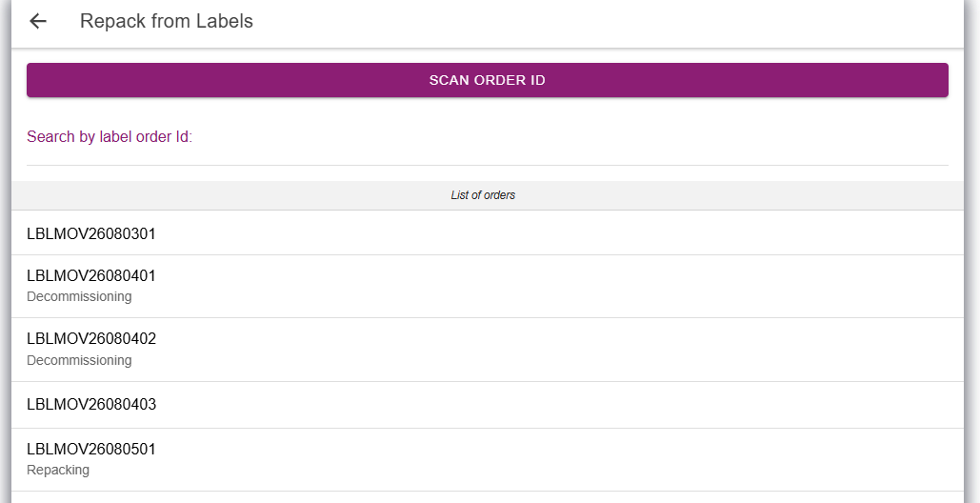The width and height of the screenshot is (980, 503).
Task: Open order LBLMOV26080301
Action: pyautogui.click(x=487, y=233)
